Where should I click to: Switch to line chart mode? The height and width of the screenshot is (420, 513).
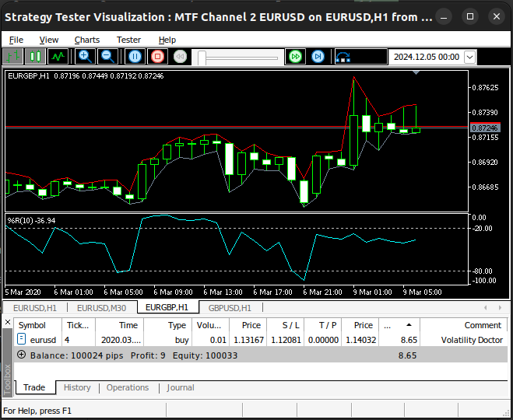(x=58, y=57)
